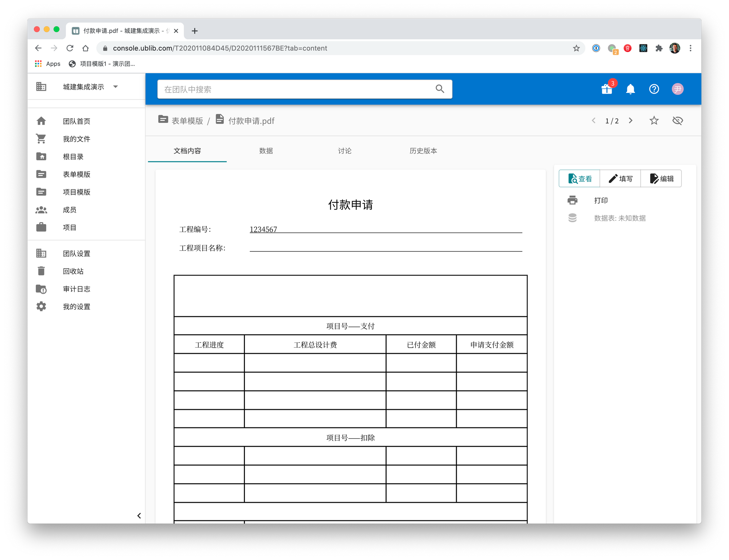Click the print icon
Viewport: 729px width, 560px height.
pos(572,200)
